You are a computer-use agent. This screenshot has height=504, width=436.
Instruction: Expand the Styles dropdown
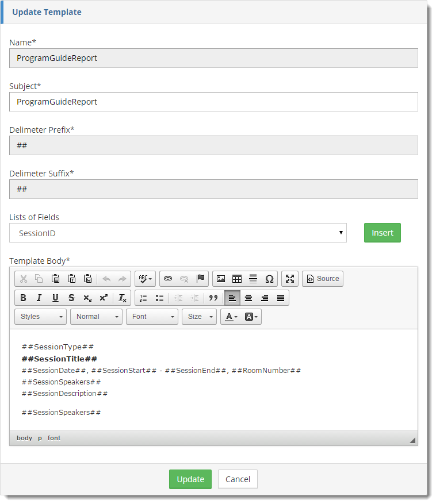pyautogui.click(x=41, y=317)
